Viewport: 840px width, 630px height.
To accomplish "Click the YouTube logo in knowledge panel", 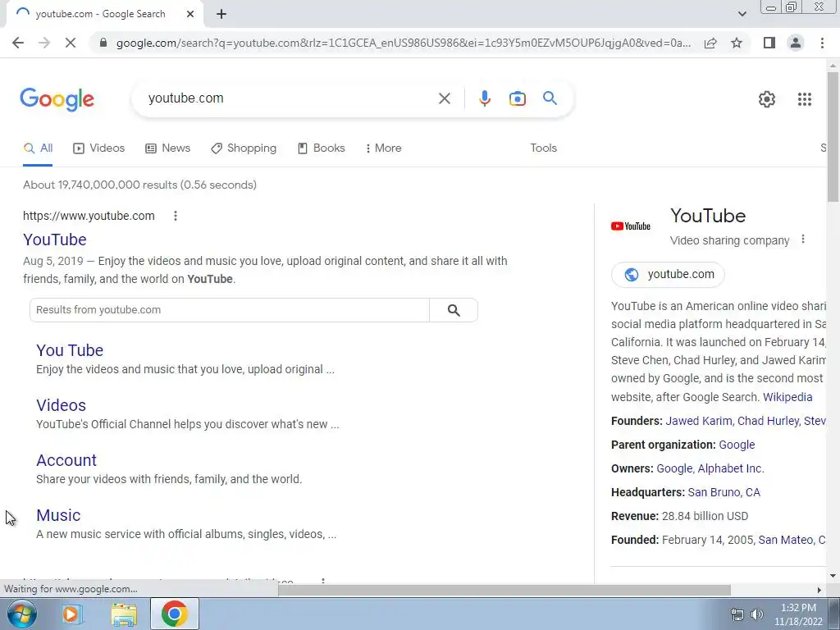I will tap(631, 226).
